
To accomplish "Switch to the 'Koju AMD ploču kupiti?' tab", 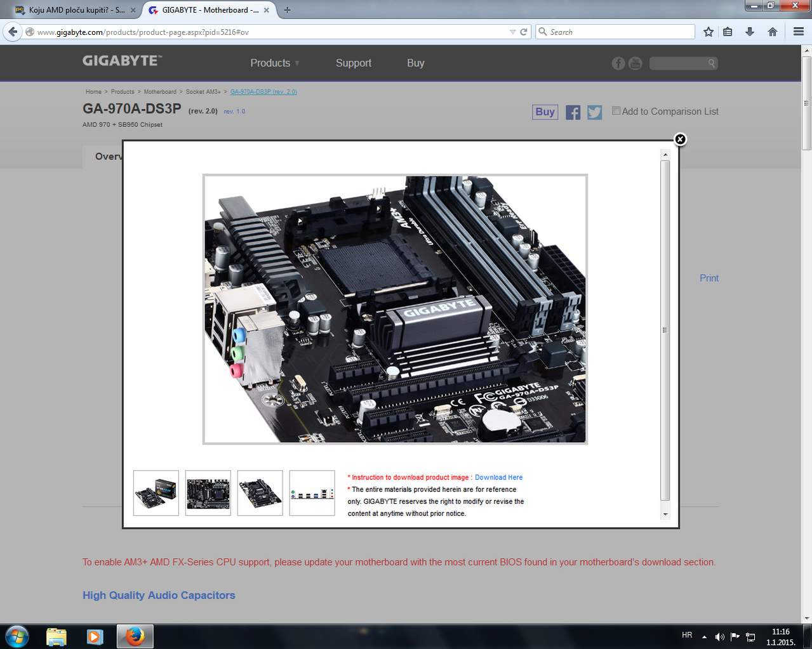I will pyautogui.click(x=76, y=10).
